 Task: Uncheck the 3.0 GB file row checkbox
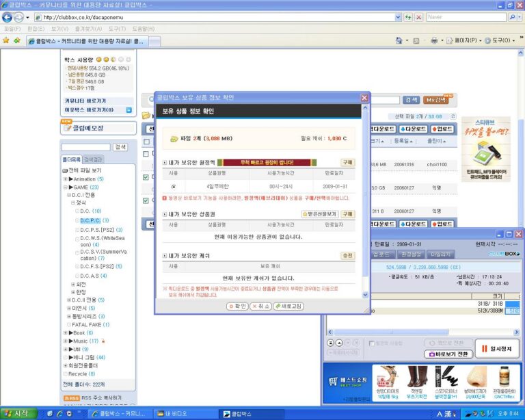click(x=146, y=177)
